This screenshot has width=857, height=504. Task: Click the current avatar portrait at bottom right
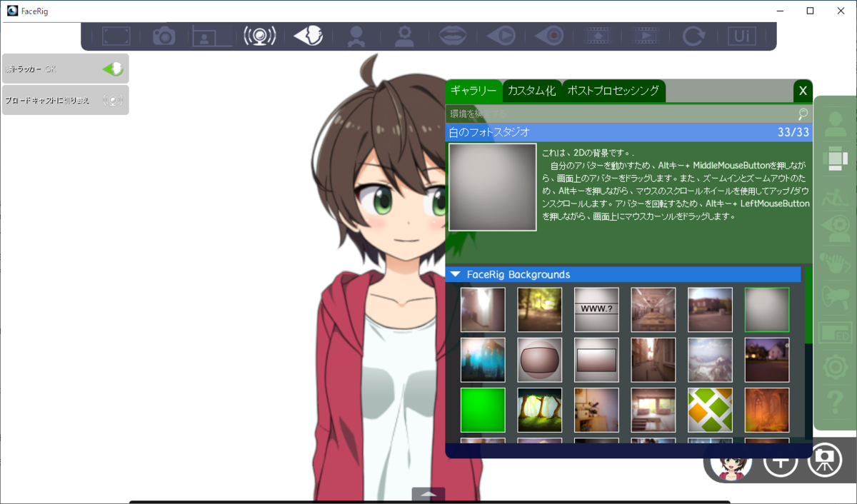(x=731, y=464)
